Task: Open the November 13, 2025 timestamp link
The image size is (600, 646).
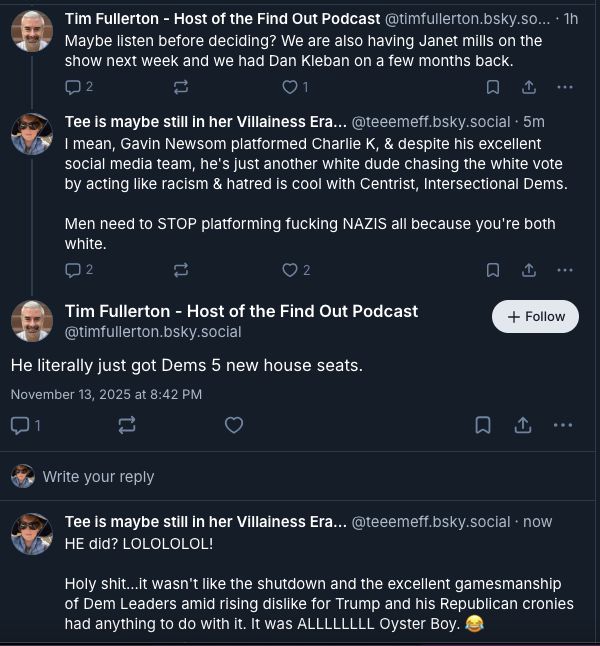Action: [x=106, y=394]
